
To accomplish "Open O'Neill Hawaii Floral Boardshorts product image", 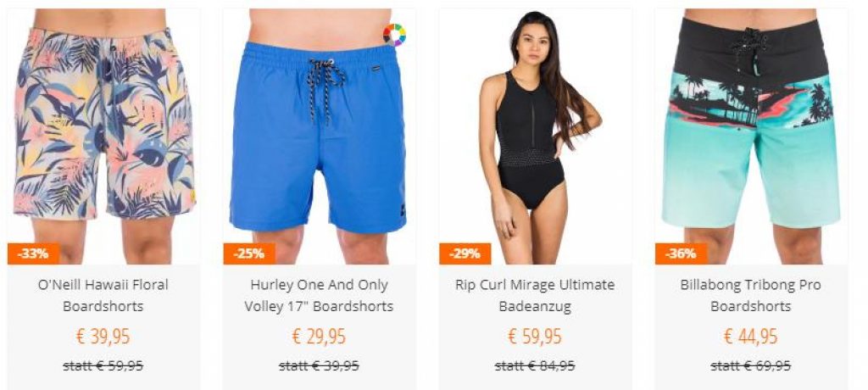I will [103, 136].
